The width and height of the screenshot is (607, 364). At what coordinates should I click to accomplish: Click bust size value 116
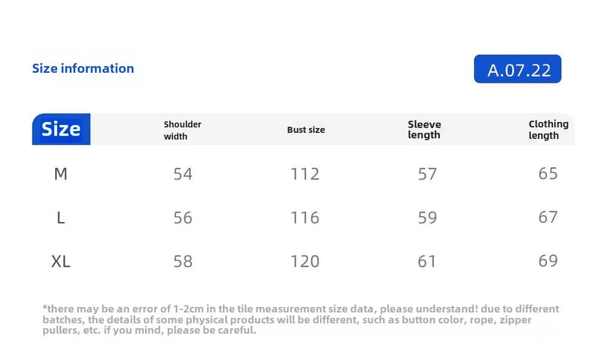click(305, 218)
